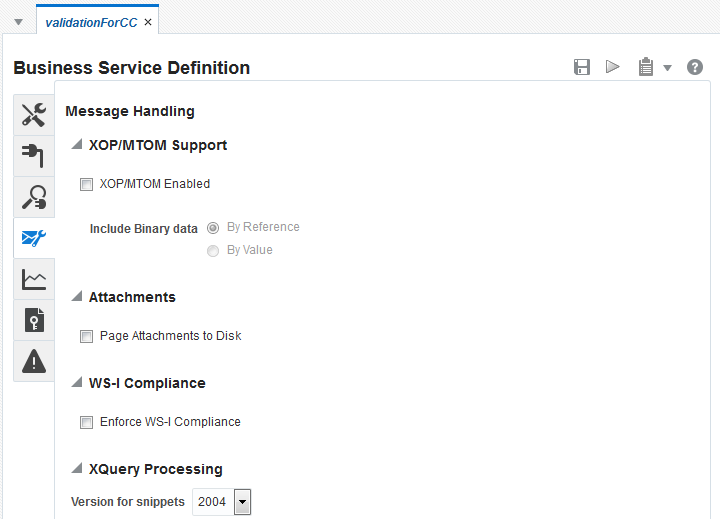Viewport: 720px width, 519px height.
Task: Open the General configuration tab with wrench icon
Action: (34, 115)
